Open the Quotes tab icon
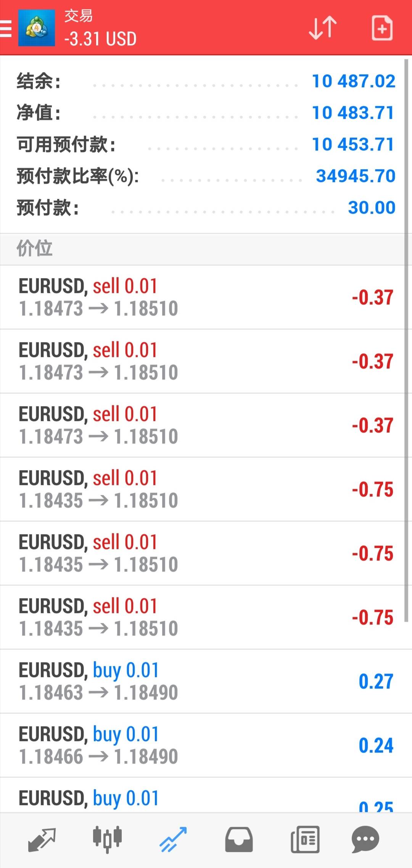The image size is (412, 868). pos(42,840)
